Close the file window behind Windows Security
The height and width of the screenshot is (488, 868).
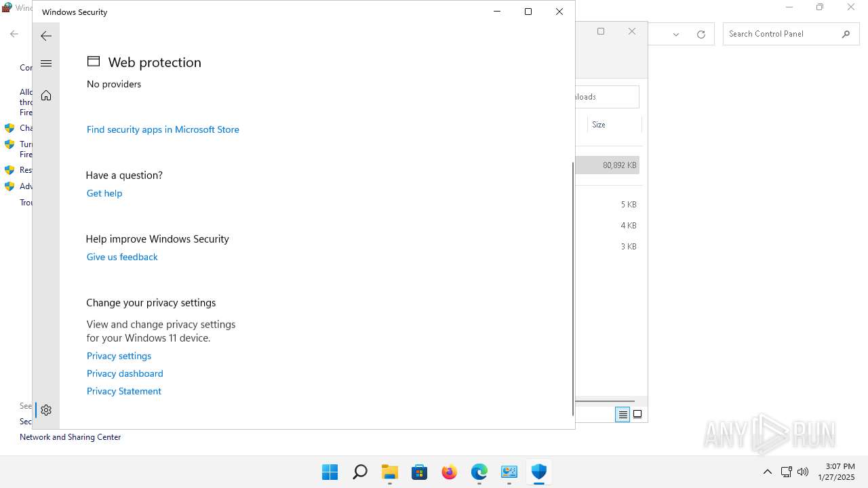click(632, 31)
